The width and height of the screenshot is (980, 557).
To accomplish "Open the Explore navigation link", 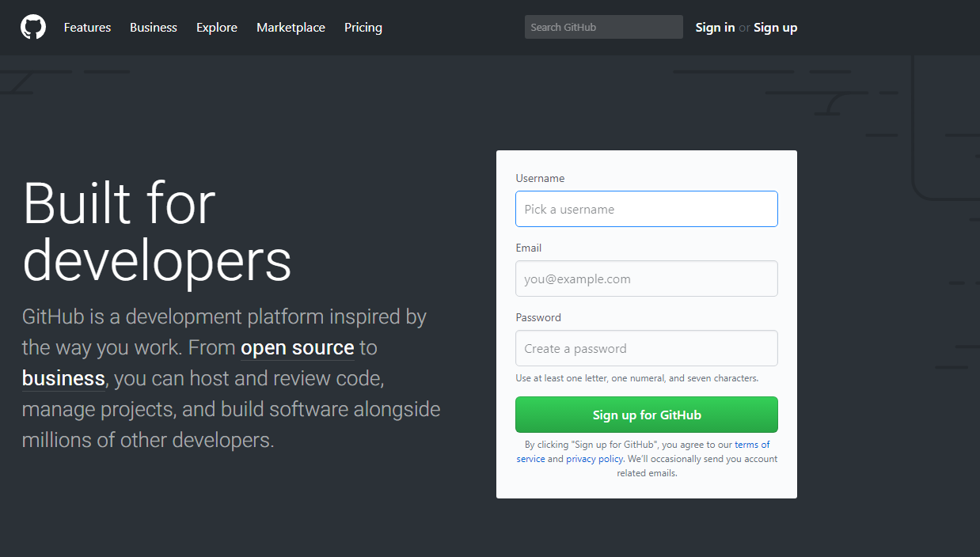I will pos(217,28).
